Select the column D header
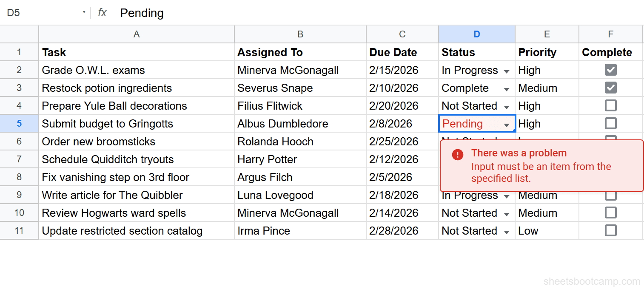 (x=476, y=34)
